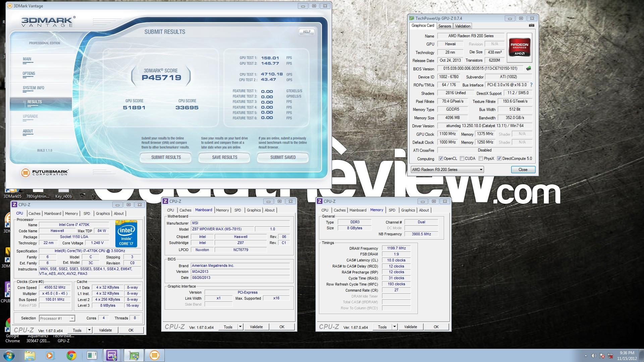The image size is (644, 362).
Task: Click Tools button in CPU-Z CPU window
Action: click(77, 330)
